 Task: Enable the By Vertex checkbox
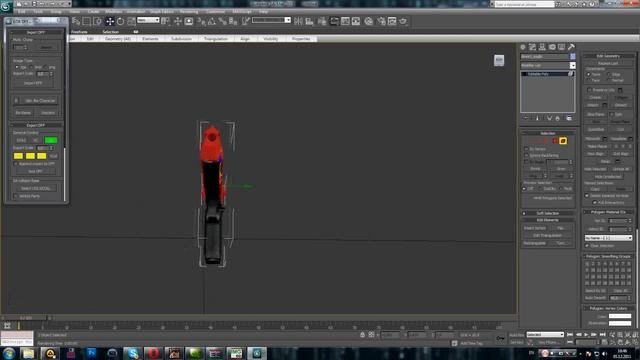tap(526, 149)
